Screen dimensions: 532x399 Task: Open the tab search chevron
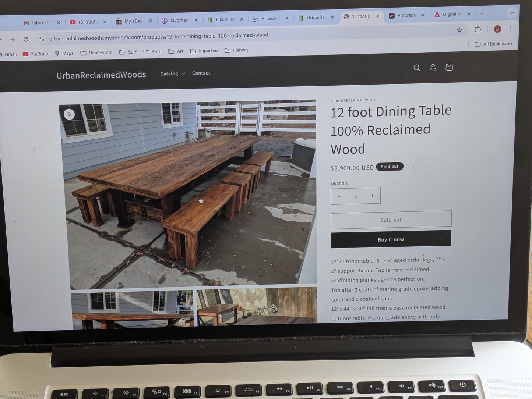(x=512, y=13)
